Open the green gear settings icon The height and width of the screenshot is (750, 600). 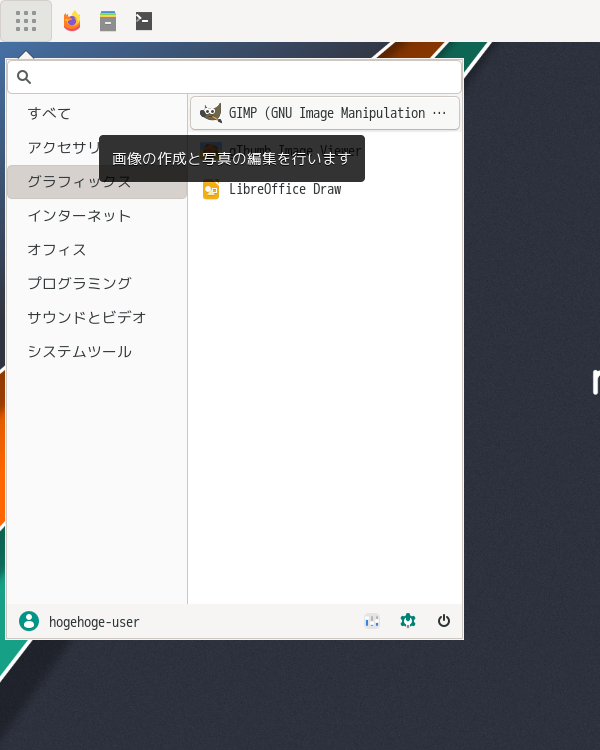[x=408, y=621]
